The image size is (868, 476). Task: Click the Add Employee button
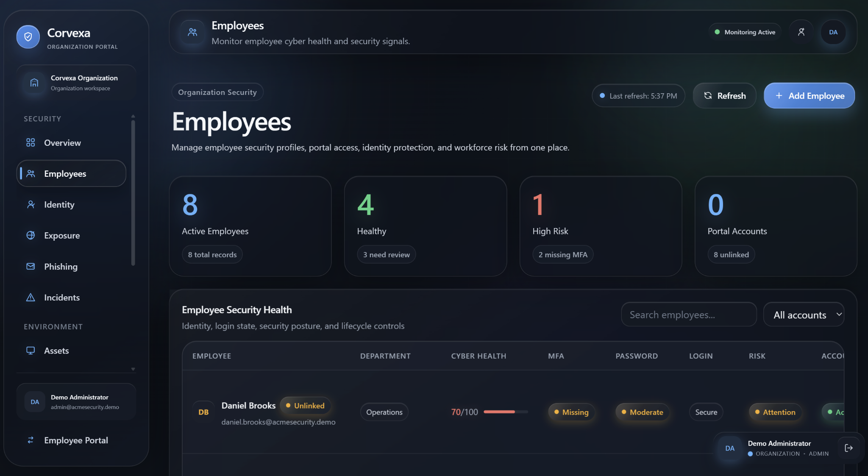pyautogui.click(x=809, y=96)
